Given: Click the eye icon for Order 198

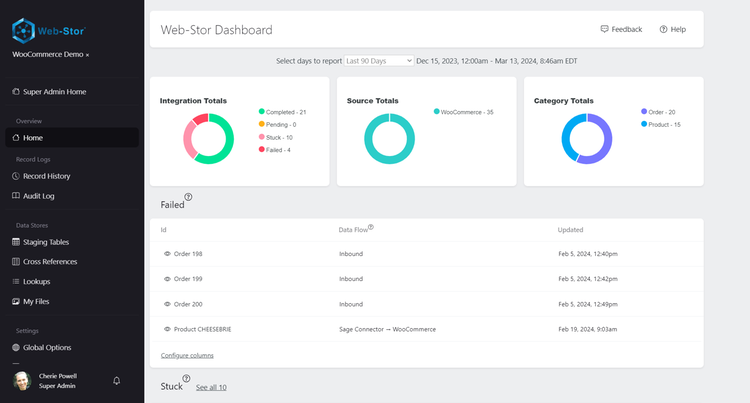Looking at the screenshot, I should click(167, 254).
